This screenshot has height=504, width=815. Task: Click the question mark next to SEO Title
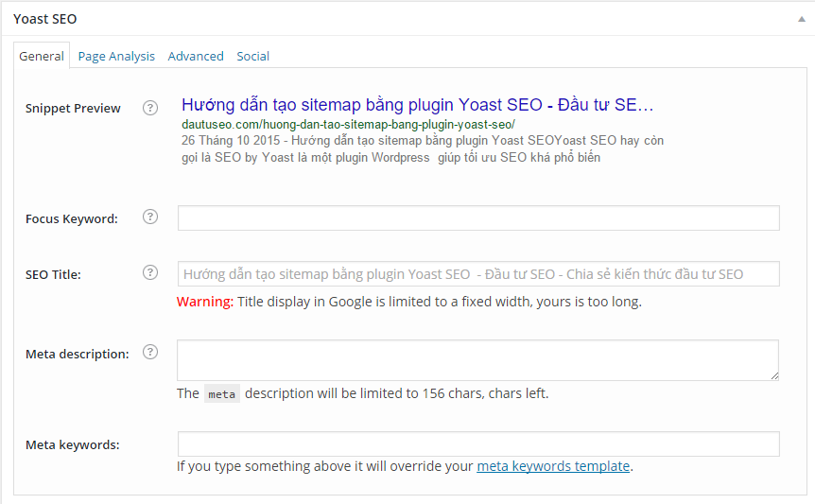(x=150, y=273)
